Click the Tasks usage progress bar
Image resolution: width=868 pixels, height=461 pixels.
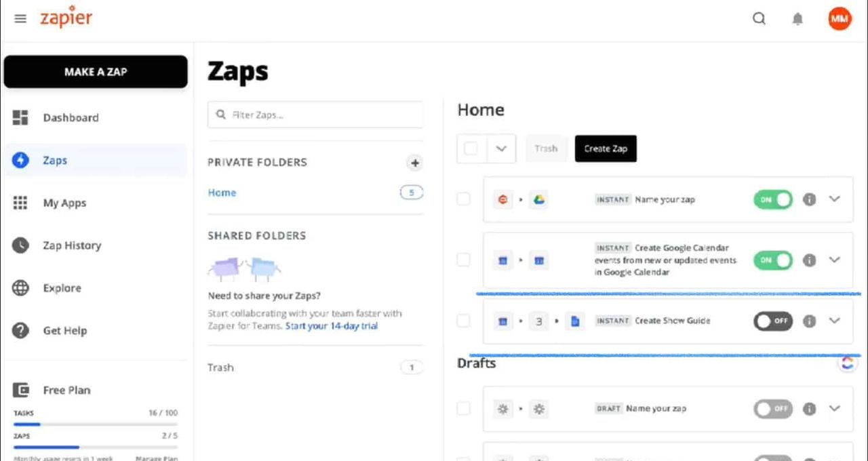click(95, 424)
